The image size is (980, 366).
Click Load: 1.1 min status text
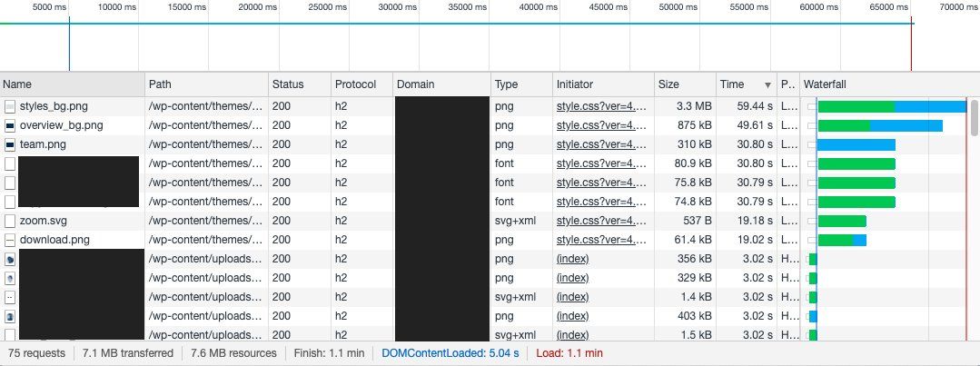(569, 353)
